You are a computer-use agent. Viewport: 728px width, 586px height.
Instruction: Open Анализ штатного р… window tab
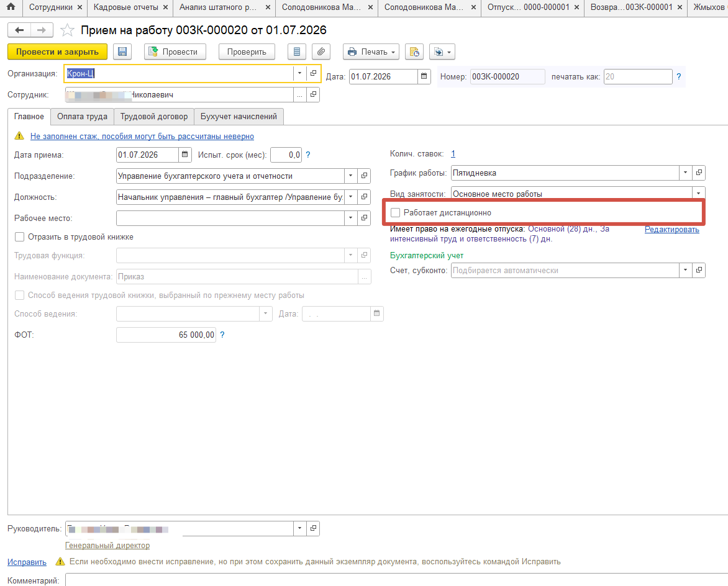click(x=218, y=7)
